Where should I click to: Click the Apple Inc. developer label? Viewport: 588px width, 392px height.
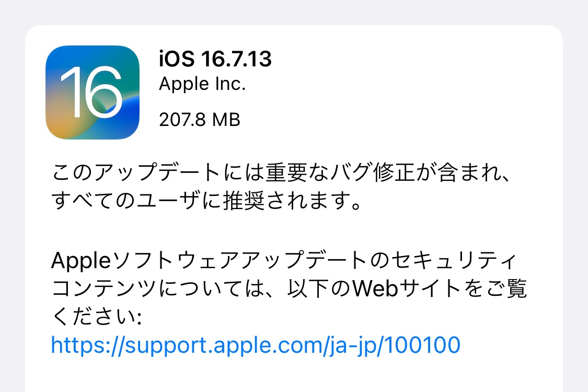click(202, 84)
